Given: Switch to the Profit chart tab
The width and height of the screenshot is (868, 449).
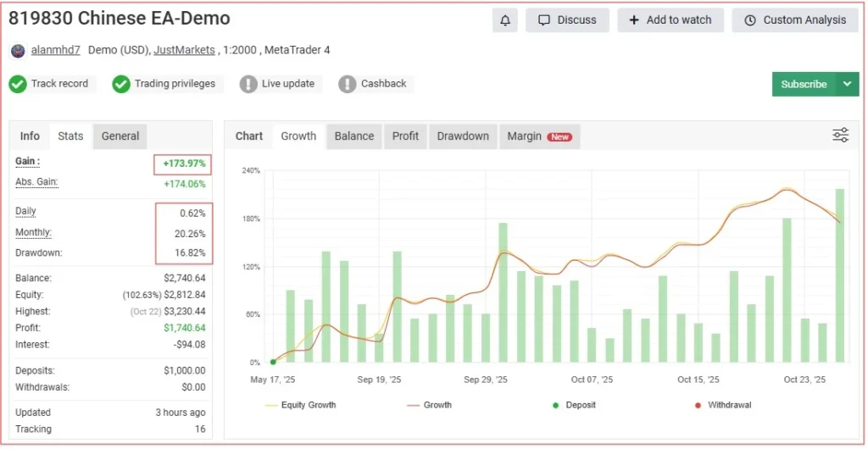Looking at the screenshot, I should [405, 136].
